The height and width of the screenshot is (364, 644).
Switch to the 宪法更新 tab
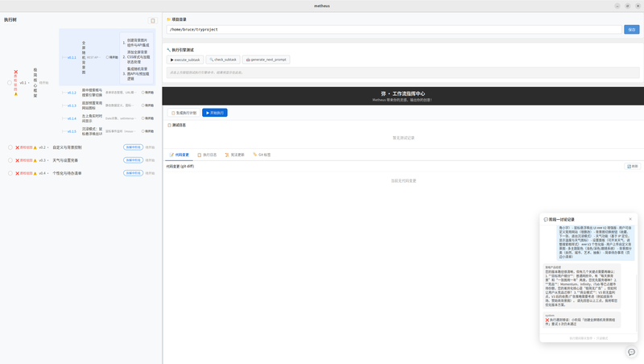pyautogui.click(x=234, y=155)
